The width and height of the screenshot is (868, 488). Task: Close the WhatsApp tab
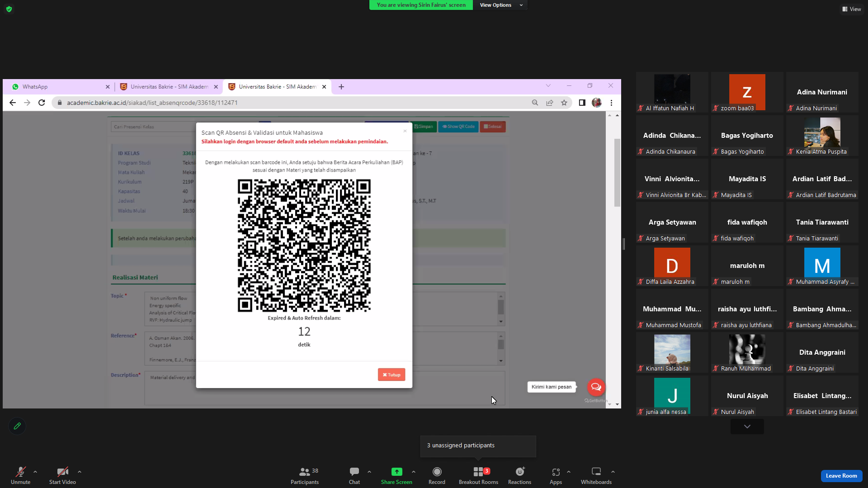pos(108,87)
